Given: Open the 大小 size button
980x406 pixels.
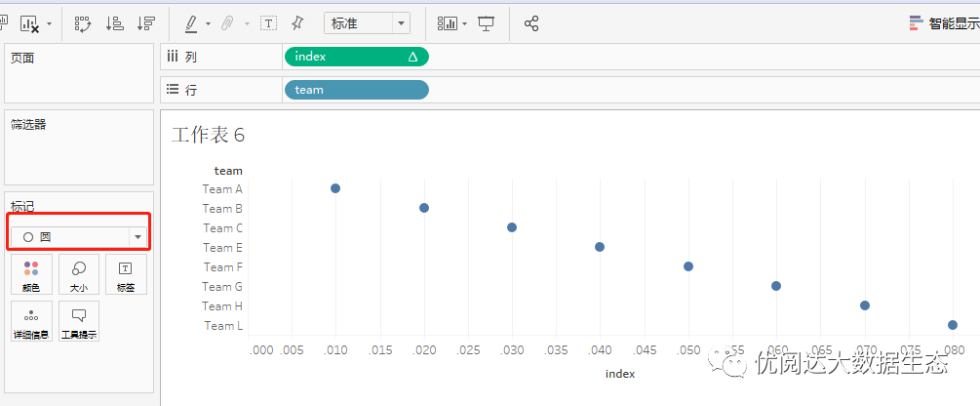Looking at the screenshot, I should click(79, 274).
